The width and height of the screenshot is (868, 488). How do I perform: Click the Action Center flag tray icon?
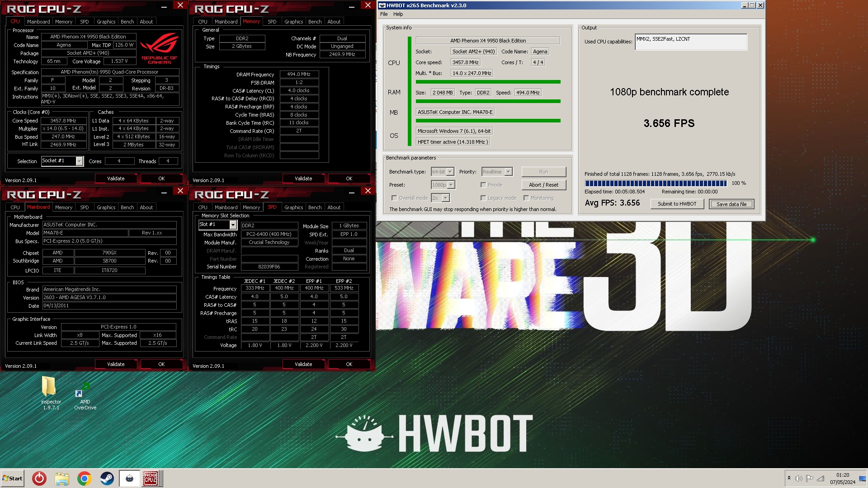(810, 479)
